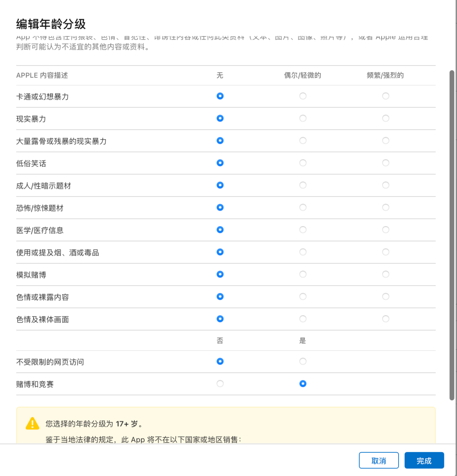Select 无 for 使用或提及烟、酒或毒品
457x476 pixels.
coord(220,252)
